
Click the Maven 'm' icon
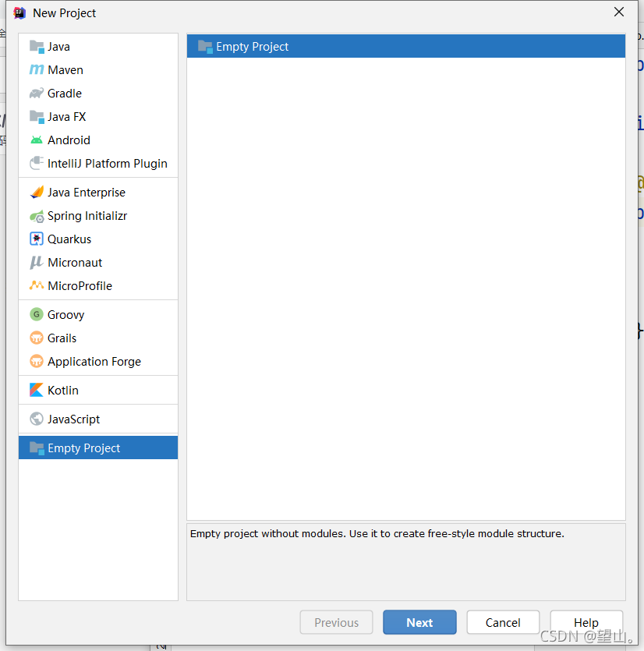click(x=37, y=69)
